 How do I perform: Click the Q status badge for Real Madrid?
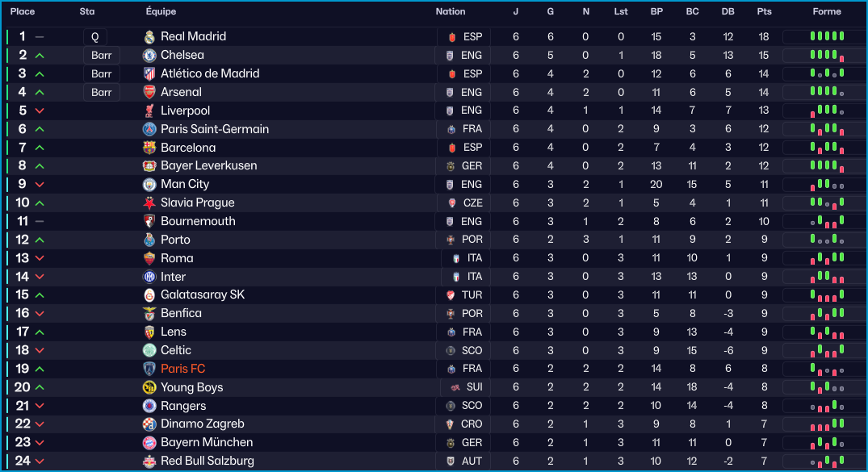[x=94, y=37]
